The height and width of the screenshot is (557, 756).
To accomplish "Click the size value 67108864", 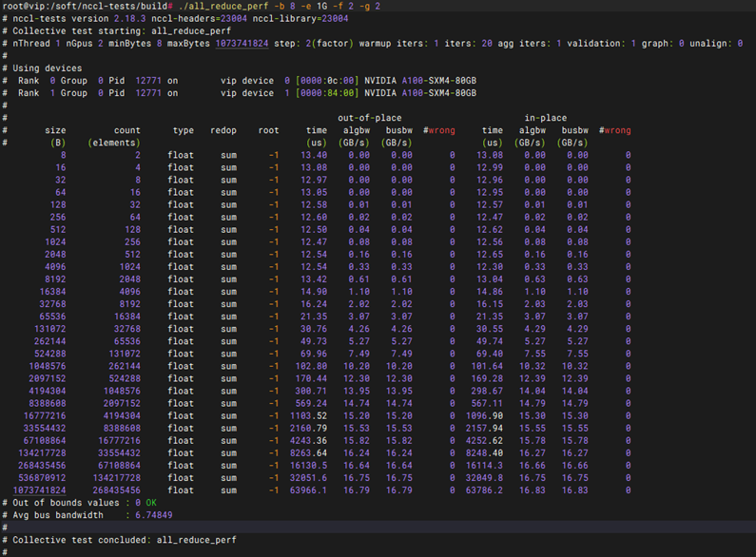I will (x=45, y=441).
